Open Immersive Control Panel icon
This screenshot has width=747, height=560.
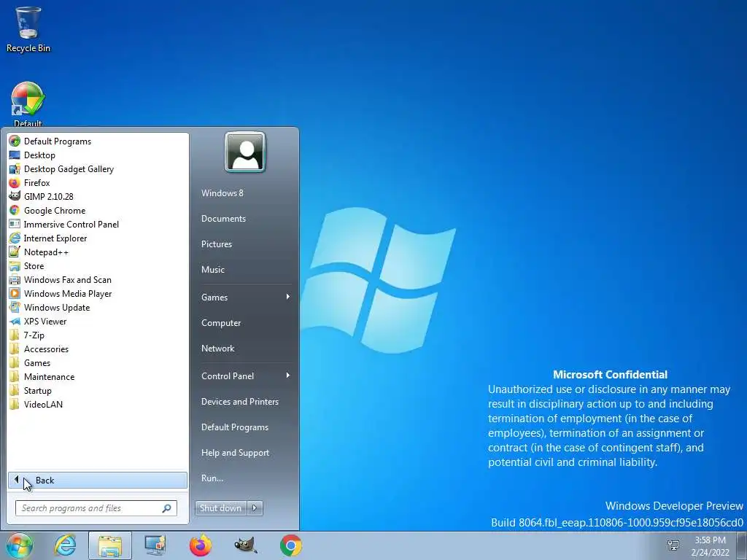pos(15,225)
